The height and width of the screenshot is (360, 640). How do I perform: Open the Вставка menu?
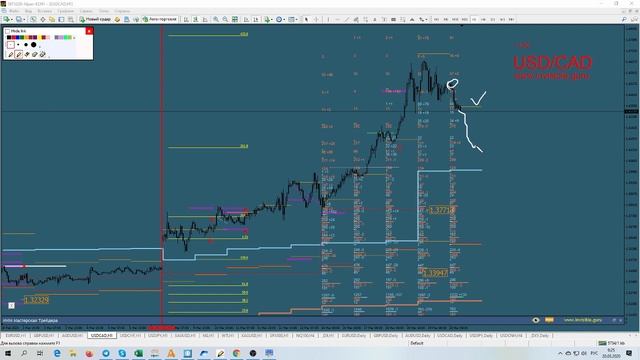(44, 11)
